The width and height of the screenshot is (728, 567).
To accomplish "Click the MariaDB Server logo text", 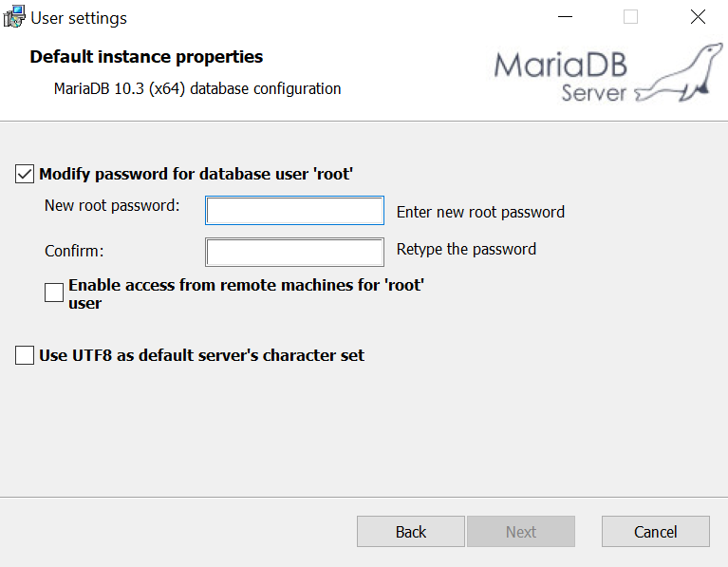I will coord(561,76).
